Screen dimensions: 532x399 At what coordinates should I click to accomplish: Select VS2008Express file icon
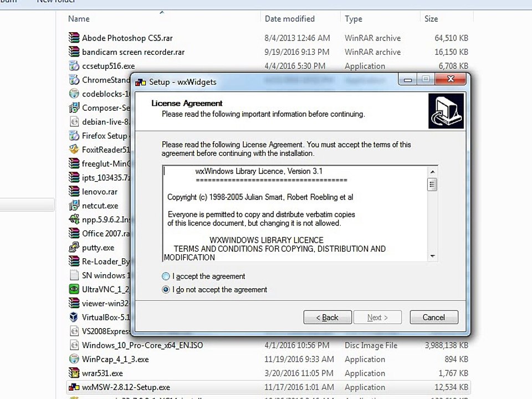tap(74, 331)
